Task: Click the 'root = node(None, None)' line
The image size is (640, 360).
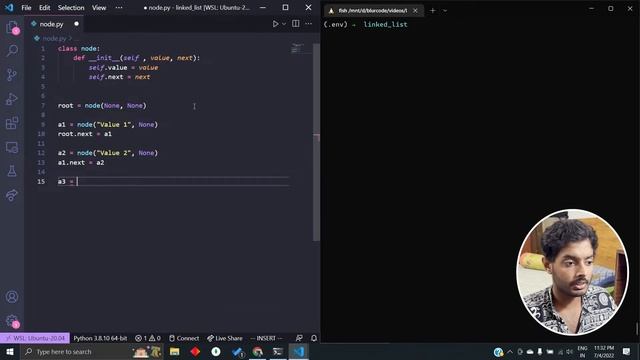Action: 102,106
